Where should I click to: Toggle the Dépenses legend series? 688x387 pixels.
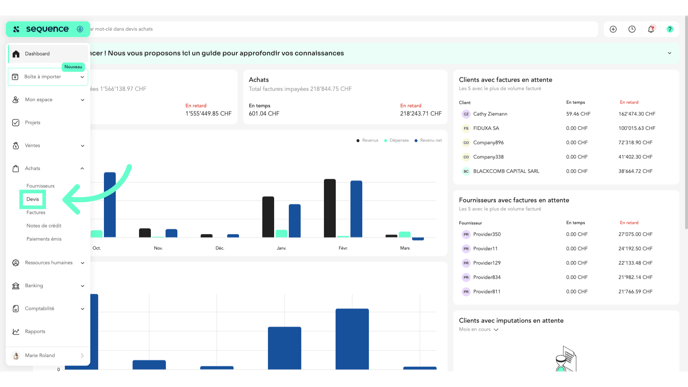pos(396,140)
